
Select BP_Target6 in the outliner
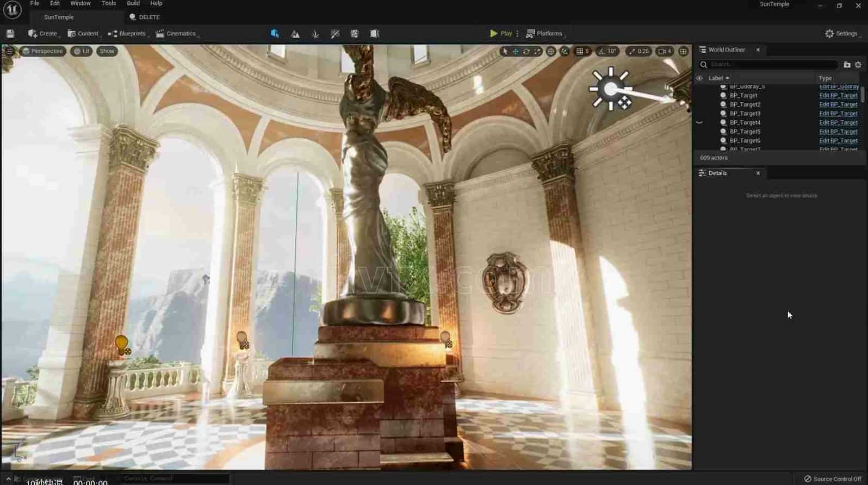point(745,141)
